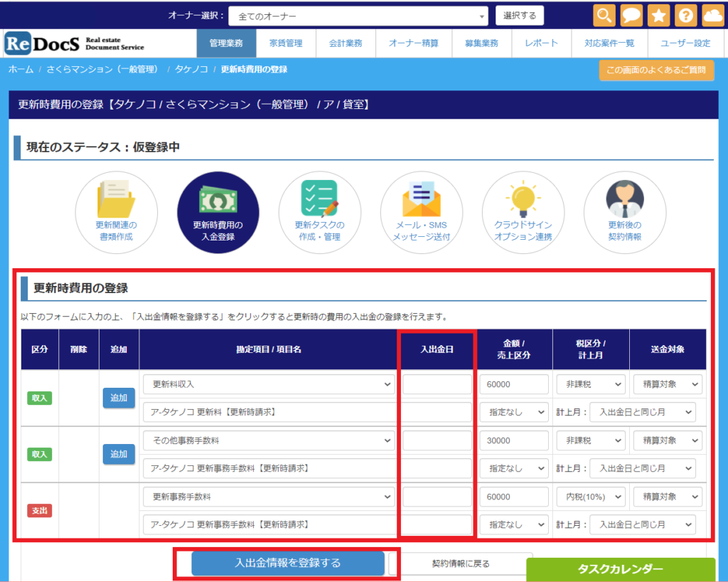Open 計上月 dropdown in 更新料収入 row

point(643,412)
